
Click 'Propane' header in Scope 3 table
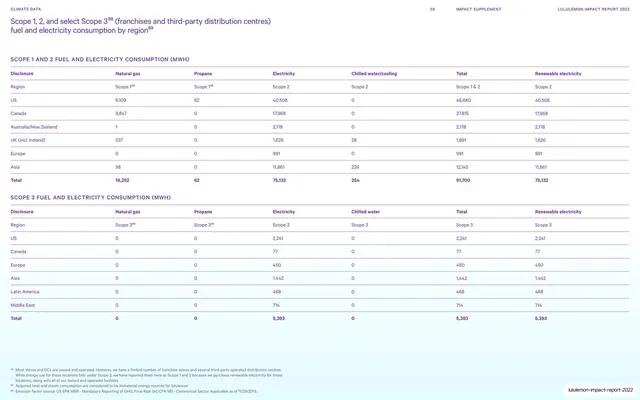(203, 212)
